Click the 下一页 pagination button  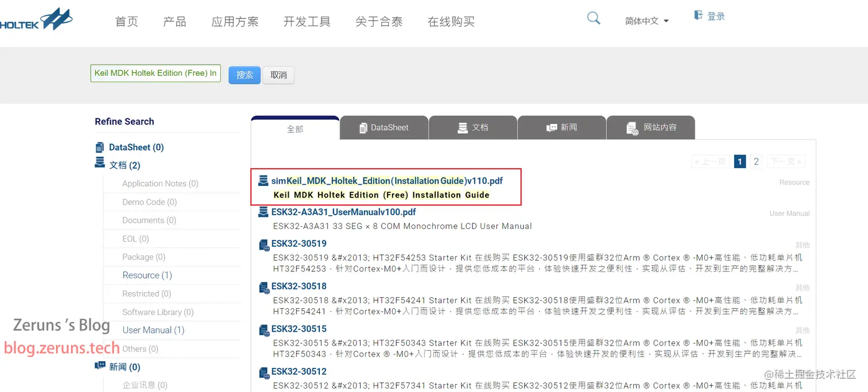[x=785, y=161]
